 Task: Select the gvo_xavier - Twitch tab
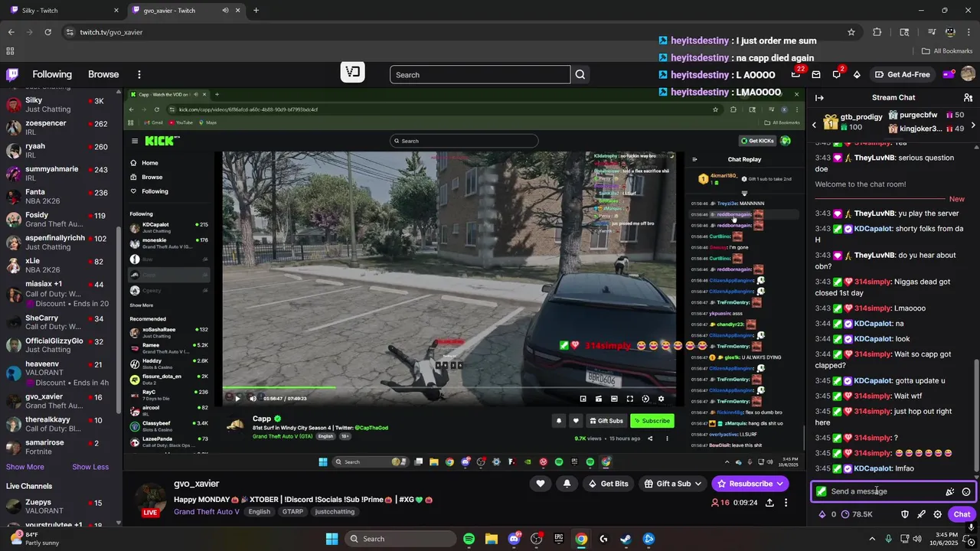[x=185, y=10]
